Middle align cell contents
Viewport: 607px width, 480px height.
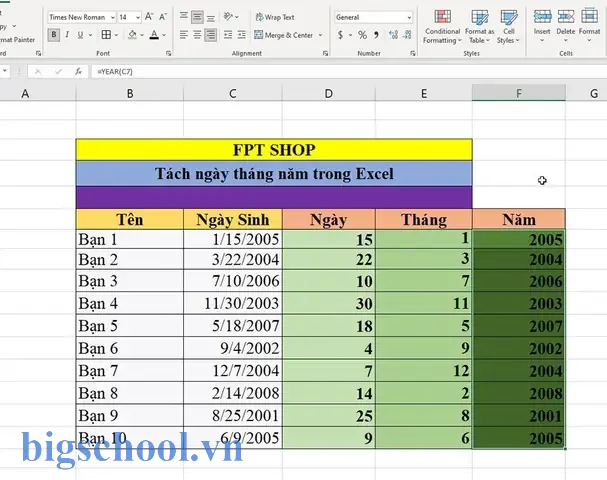click(197, 17)
